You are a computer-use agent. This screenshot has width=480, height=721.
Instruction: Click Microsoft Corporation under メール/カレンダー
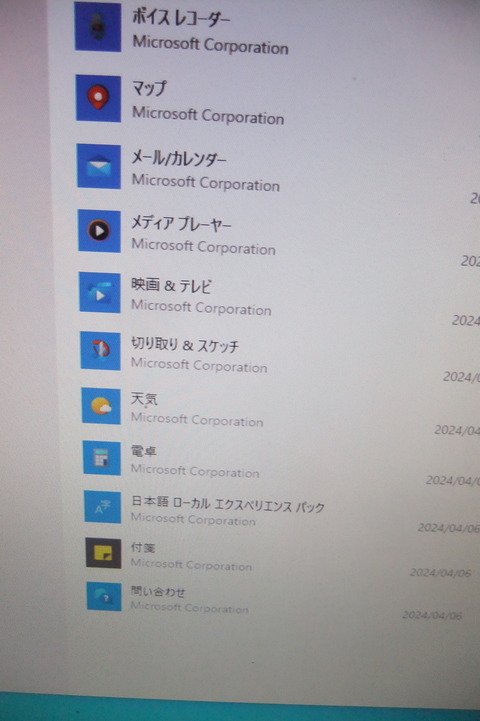pos(206,183)
